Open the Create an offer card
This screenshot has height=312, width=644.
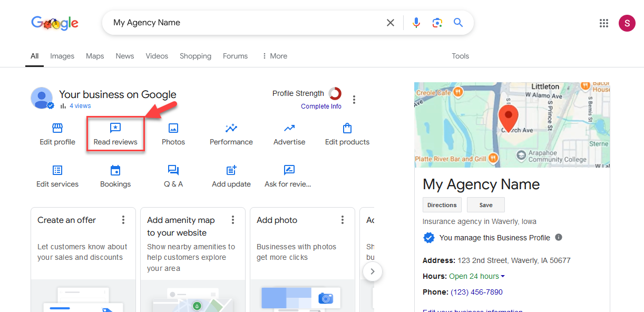coord(83,259)
